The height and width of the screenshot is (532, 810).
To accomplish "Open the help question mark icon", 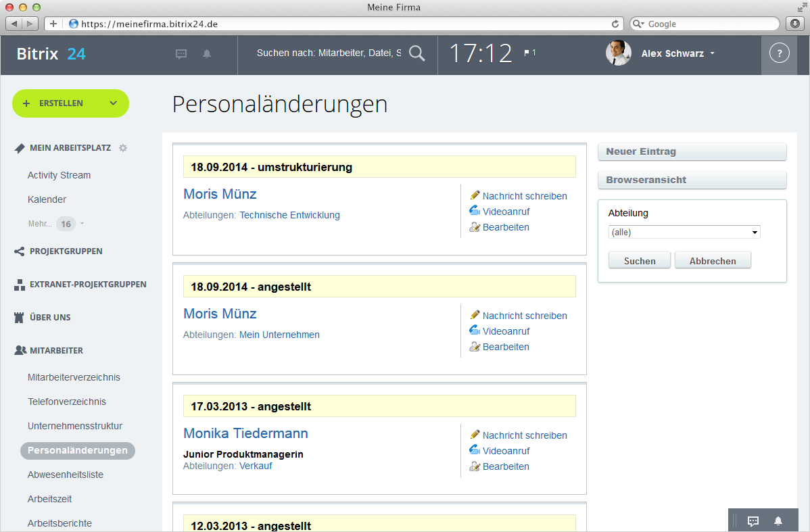I will 780,53.
